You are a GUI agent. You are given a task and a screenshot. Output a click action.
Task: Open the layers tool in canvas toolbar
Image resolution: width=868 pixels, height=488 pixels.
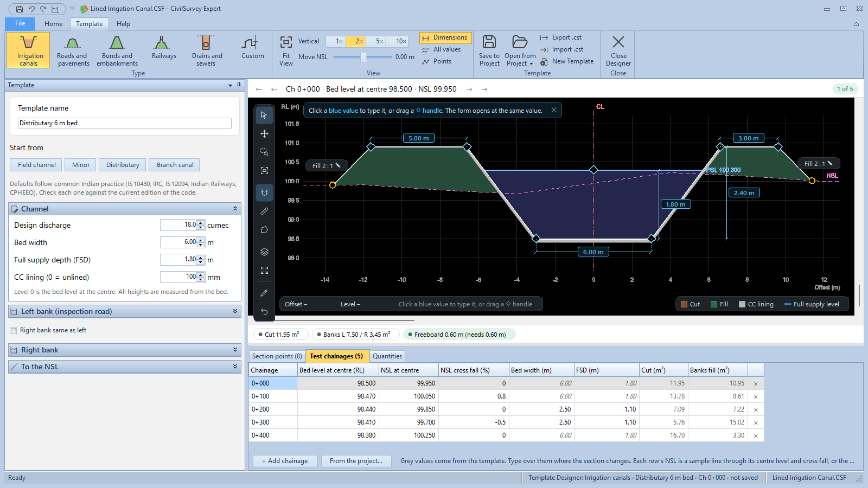pyautogui.click(x=264, y=252)
